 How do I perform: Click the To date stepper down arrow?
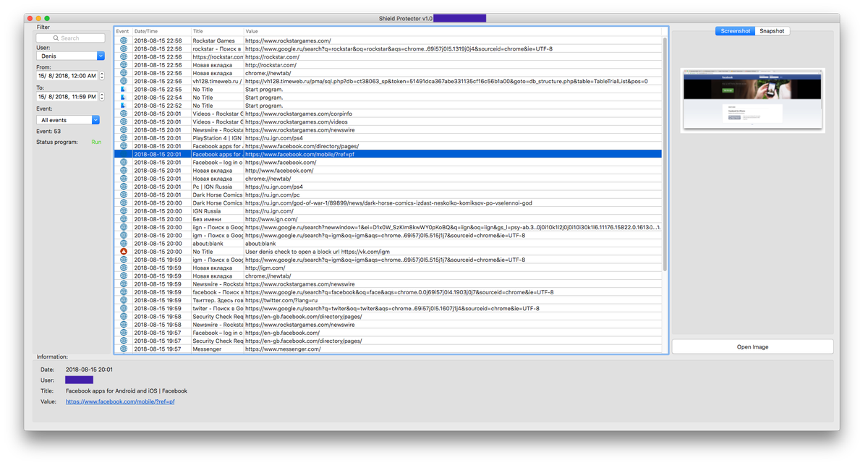pyautogui.click(x=101, y=98)
